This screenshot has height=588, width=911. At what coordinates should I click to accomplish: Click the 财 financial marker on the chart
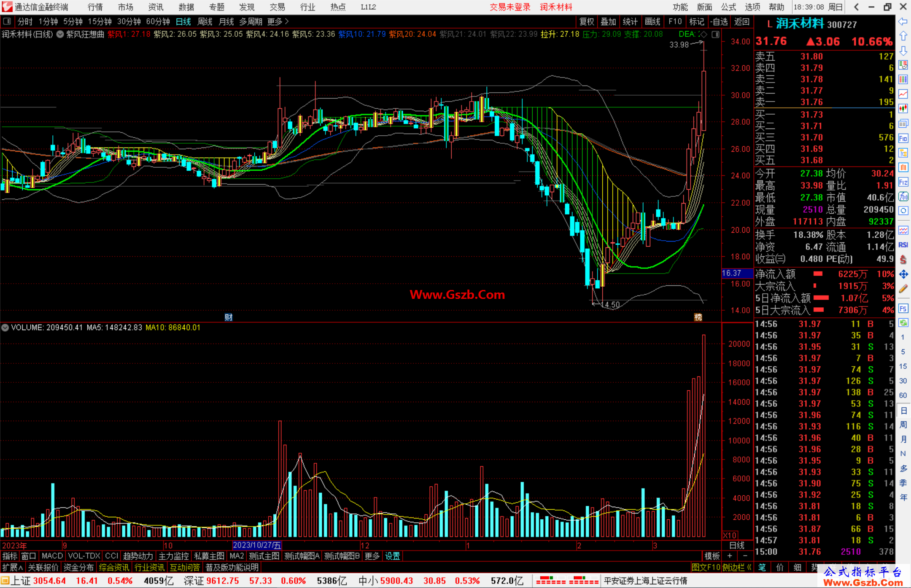(x=229, y=317)
